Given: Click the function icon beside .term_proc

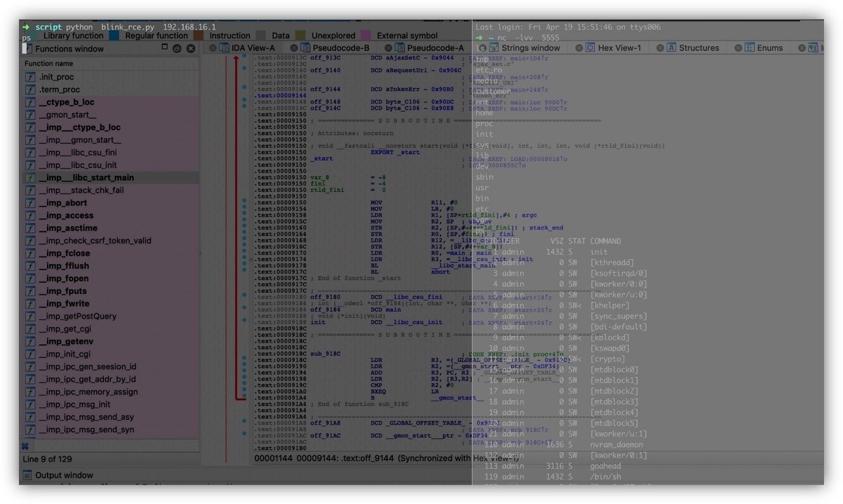Looking at the screenshot, I should pyautogui.click(x=30, y=90).
